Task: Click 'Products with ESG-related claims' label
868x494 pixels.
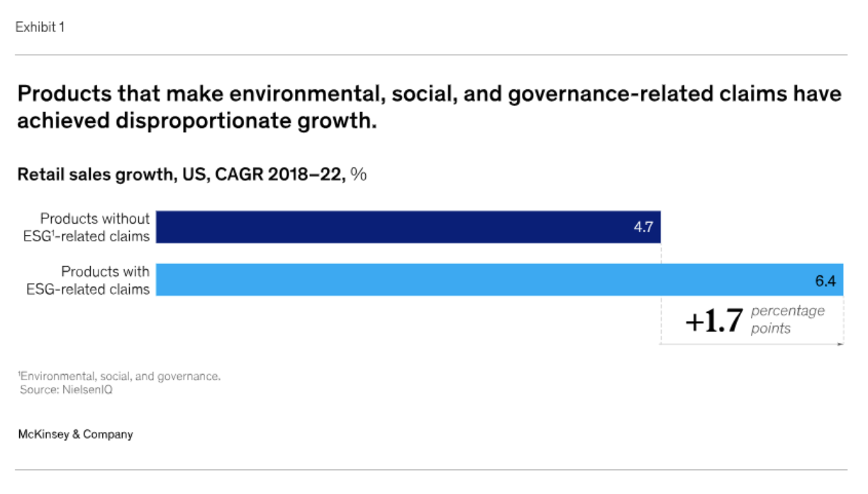Action: [x=88, y=280]
